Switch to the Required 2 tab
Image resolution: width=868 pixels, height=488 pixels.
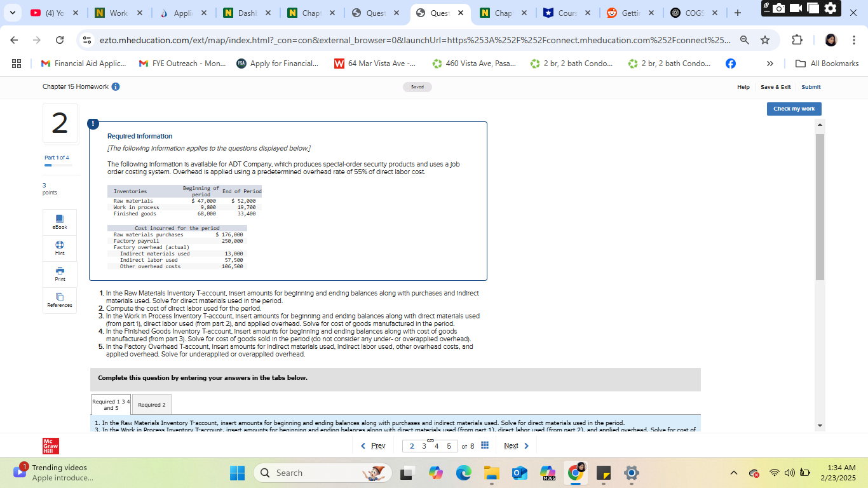151,404
